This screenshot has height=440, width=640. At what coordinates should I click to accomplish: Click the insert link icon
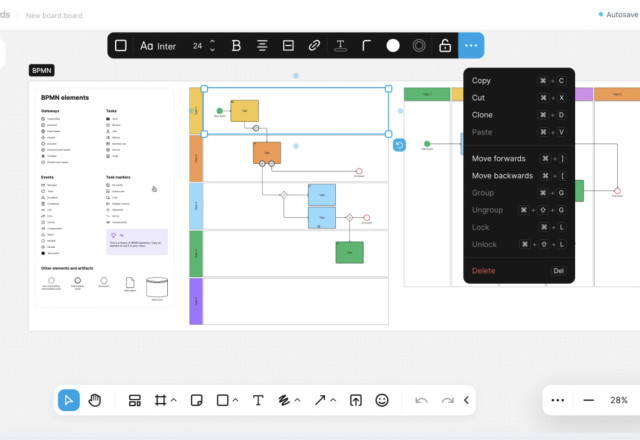pyautogui.click(x=314, y=46)
